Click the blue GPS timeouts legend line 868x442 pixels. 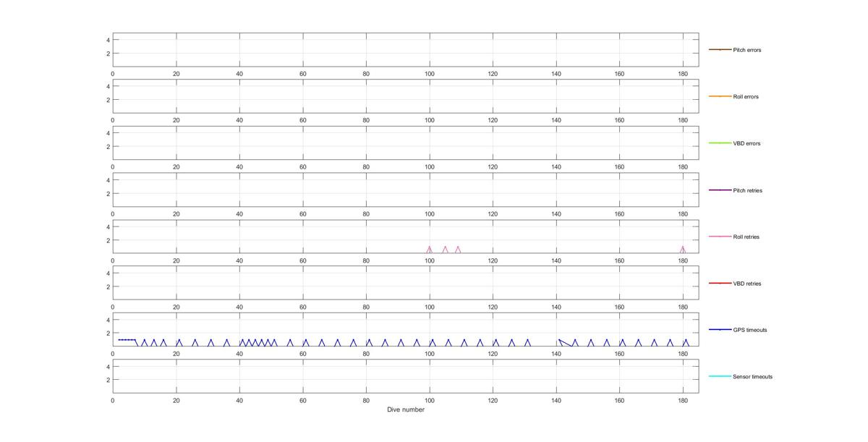(720, 330)
